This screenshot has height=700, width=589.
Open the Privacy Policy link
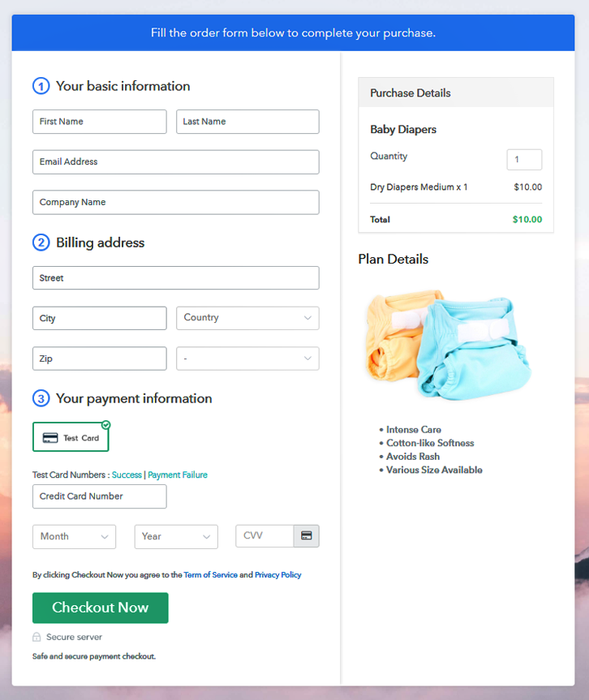coord(277,575)
